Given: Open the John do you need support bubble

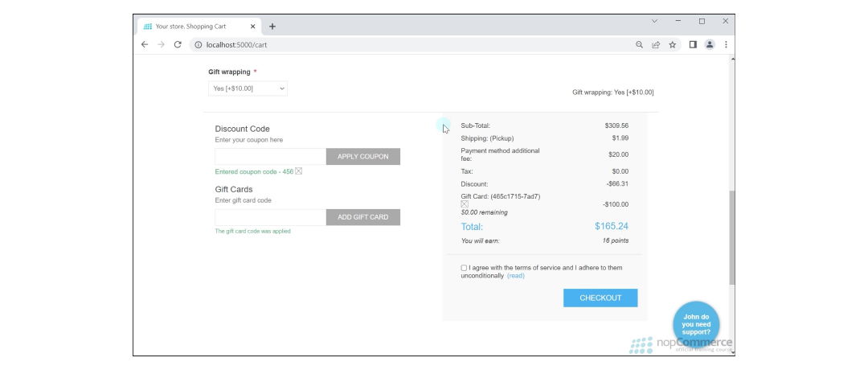Looking at the screenshot, I should (x=696, y=325).
